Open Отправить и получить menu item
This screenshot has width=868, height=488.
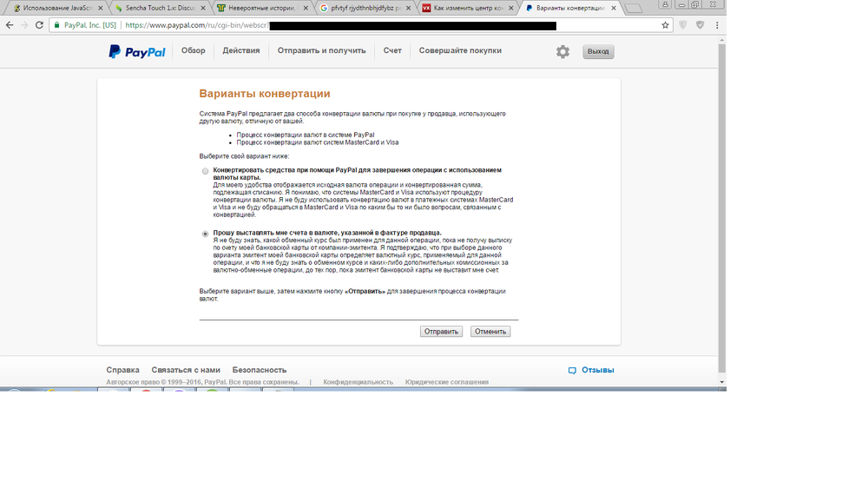[x=322, y=50]
